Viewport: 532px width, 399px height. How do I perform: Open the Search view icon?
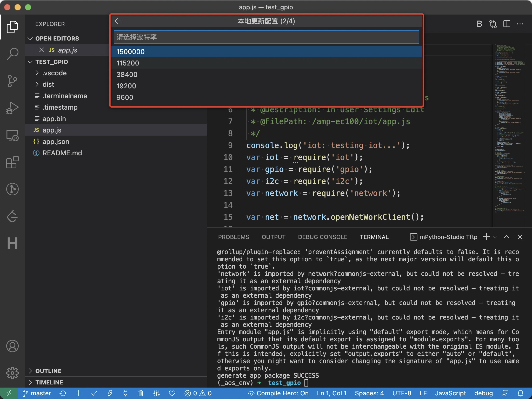point(12,54)
